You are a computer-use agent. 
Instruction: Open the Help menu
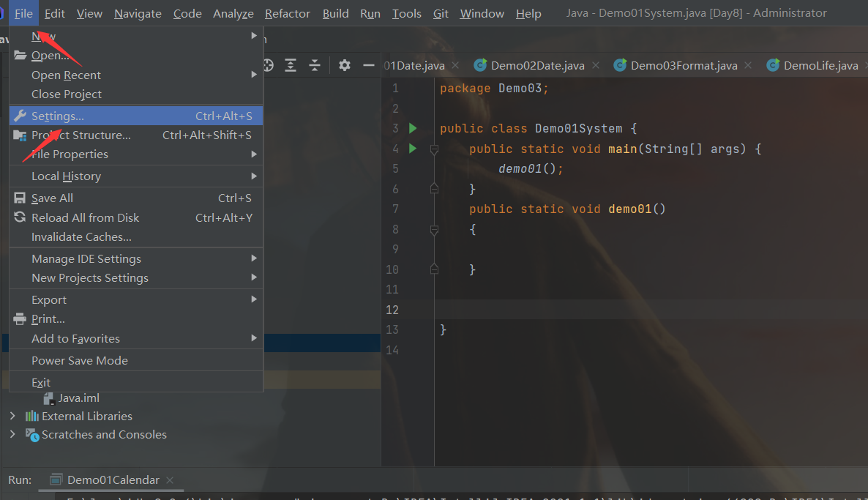(x=528, y=13)
